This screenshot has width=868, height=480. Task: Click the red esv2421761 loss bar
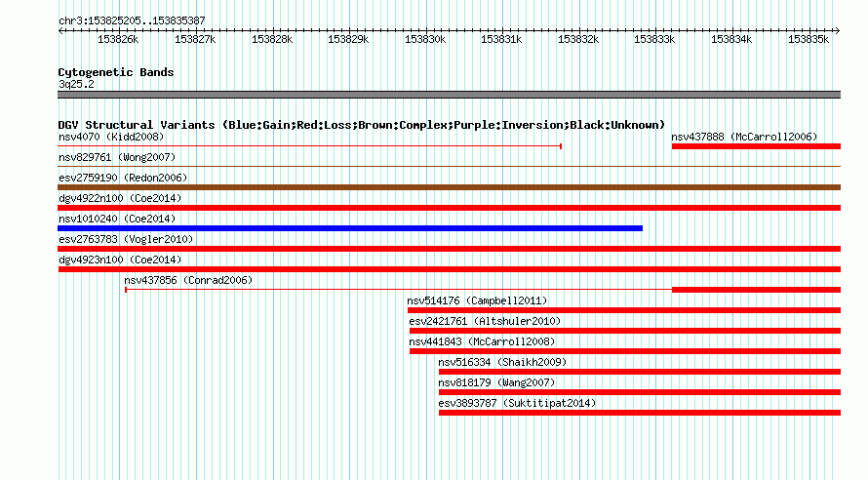(625, 331)
